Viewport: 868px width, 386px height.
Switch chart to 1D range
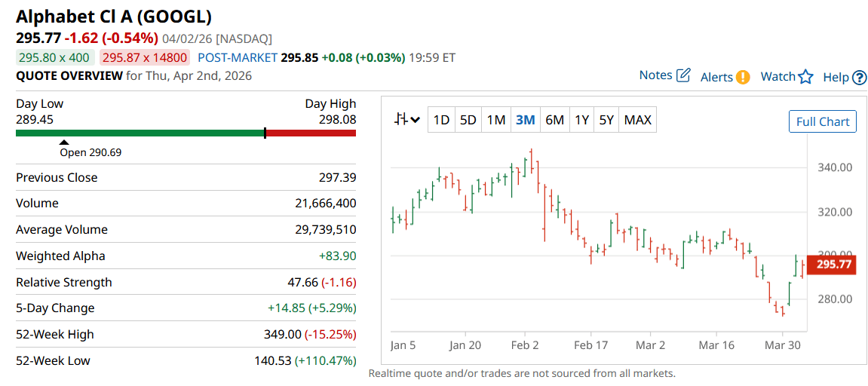tap(441, 120)
